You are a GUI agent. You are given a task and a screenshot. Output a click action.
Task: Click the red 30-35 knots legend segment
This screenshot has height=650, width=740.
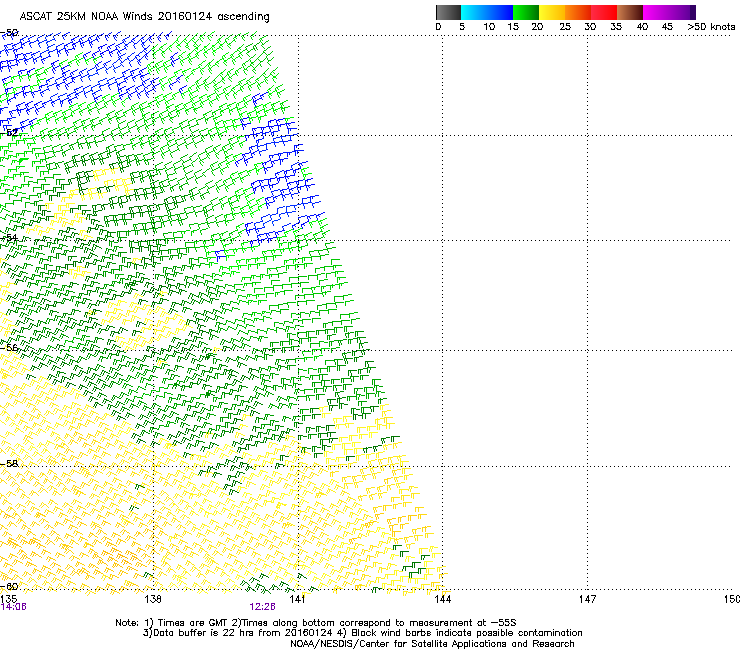604,12
